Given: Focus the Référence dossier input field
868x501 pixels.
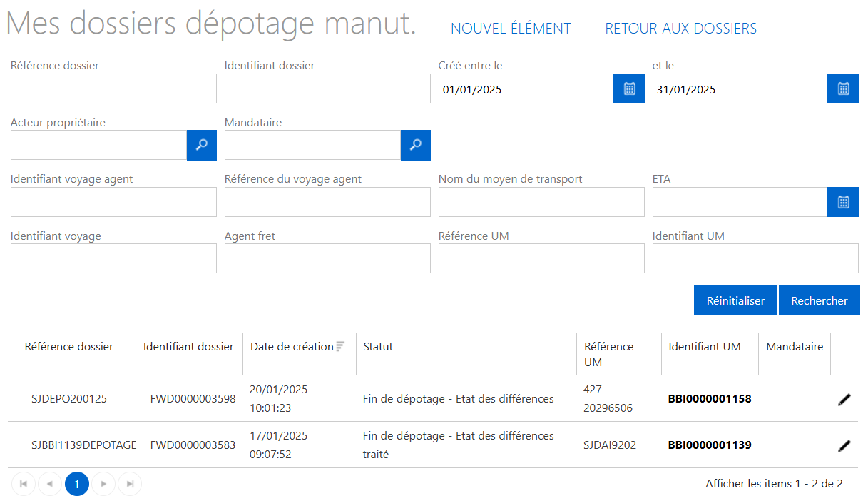Looking at the screenshot, I should pyautogui.click(x=113, y=88).
